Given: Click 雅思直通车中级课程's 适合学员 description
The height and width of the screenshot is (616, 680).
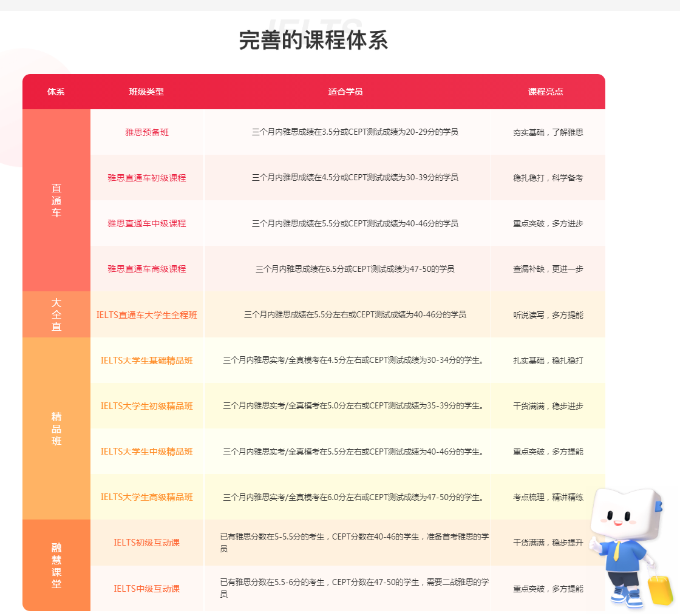Looking at the screenshot, I should 355,223.
